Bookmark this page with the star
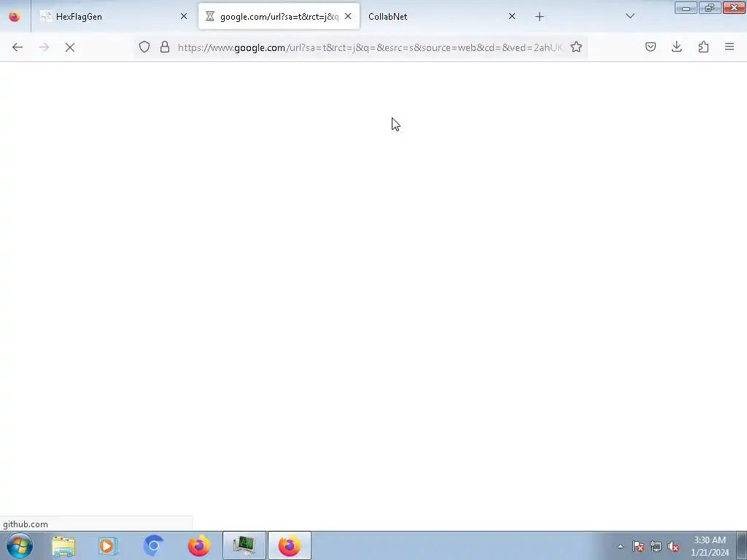Screen dimensions: 747x560 [576, 47]
